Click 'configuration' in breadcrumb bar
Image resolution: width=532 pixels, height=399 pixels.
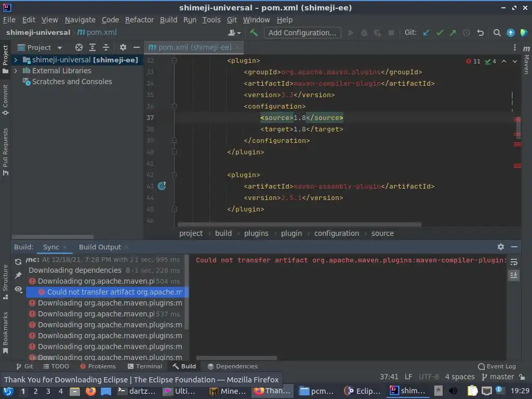click(336, 233)
